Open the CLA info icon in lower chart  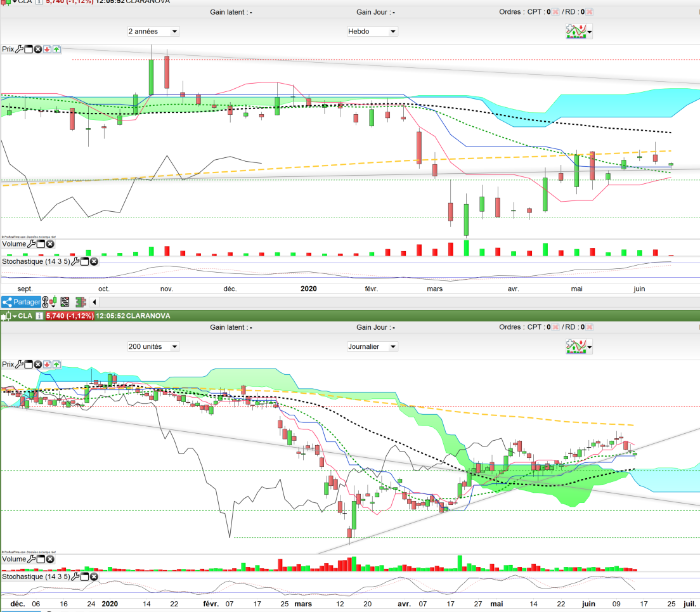coord(39,316)
